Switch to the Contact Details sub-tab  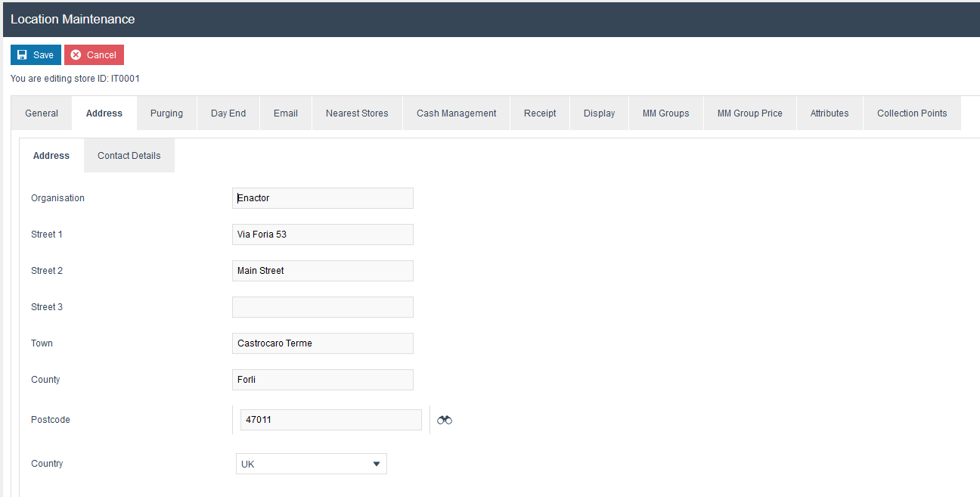tap(129, 156)
